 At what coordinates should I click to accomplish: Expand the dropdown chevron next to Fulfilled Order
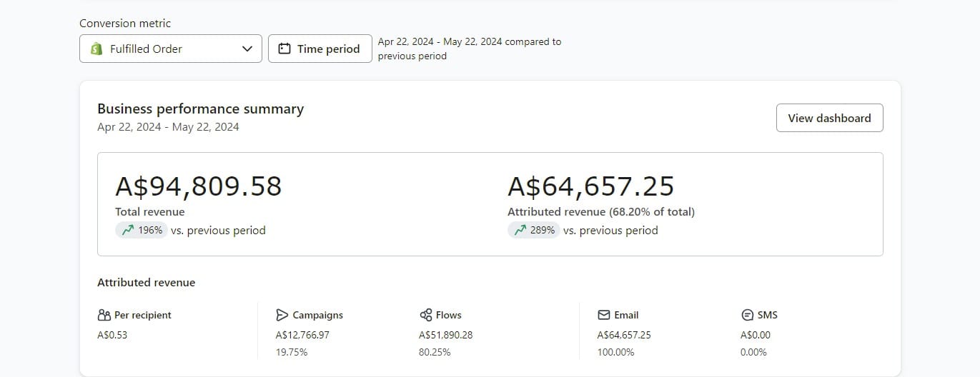[x=247, y=49]
